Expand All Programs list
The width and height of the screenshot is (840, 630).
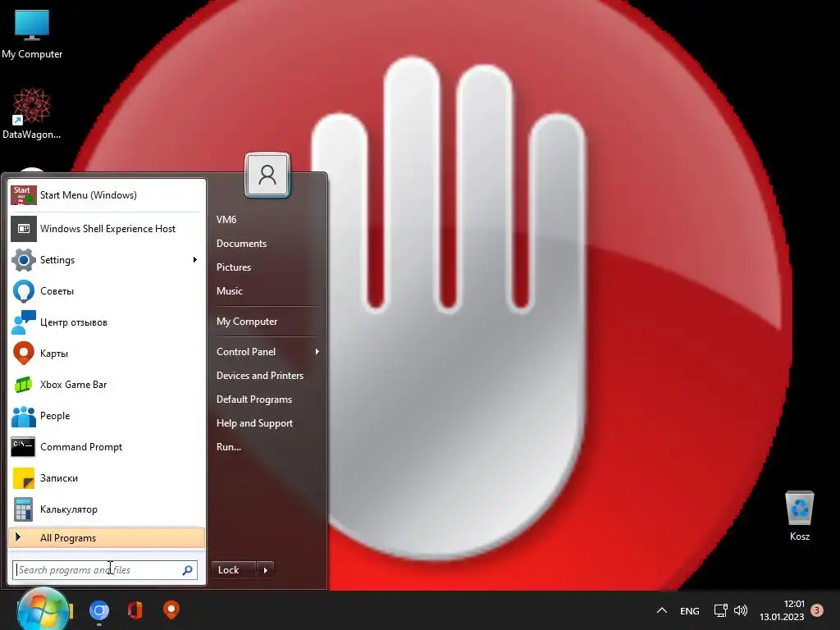pyautogui.click(x=107, y=538)
